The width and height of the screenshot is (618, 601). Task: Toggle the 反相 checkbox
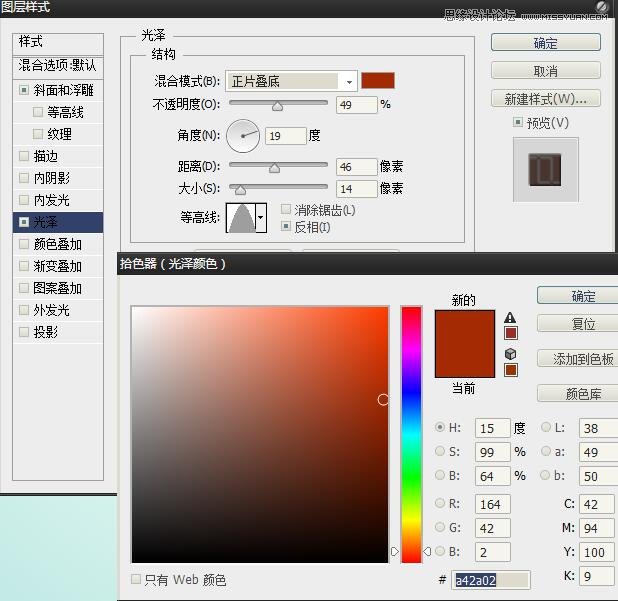pos(286,226)
